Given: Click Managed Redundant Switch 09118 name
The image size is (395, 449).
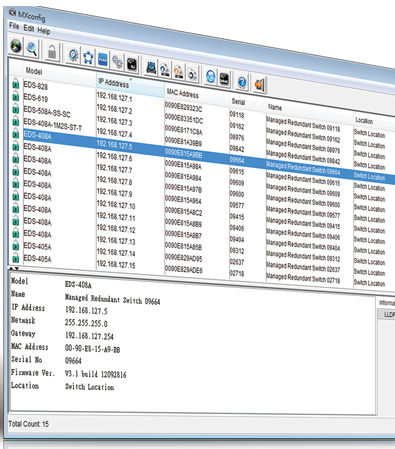Looking at the screenshot, I should (303, 125).
